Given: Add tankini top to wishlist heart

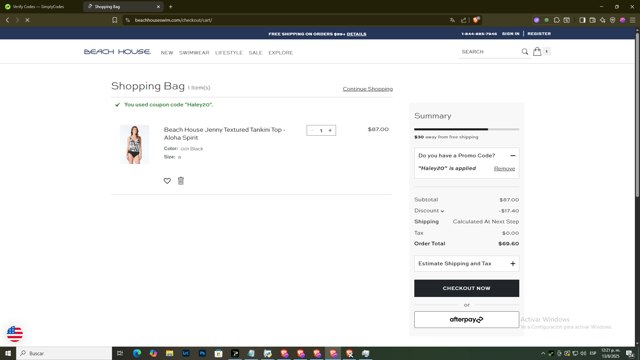Looking at the screenshot, I should [x=167, y=181].
